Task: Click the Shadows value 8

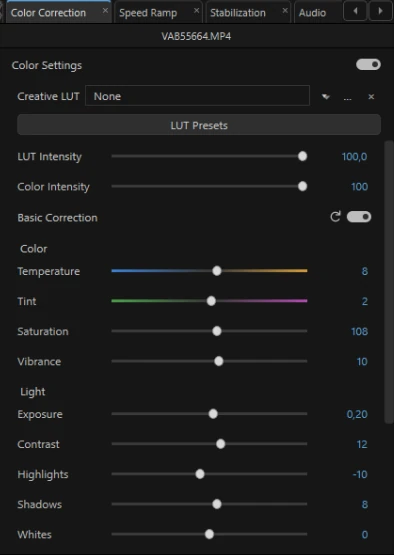Action: pyautogui.click(x=365, y=505)
